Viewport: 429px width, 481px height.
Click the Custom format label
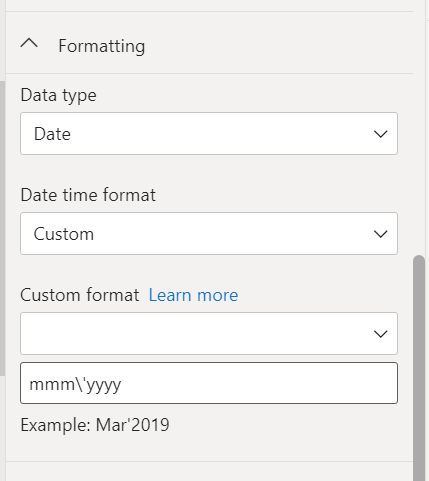click(x=80, y=295)
